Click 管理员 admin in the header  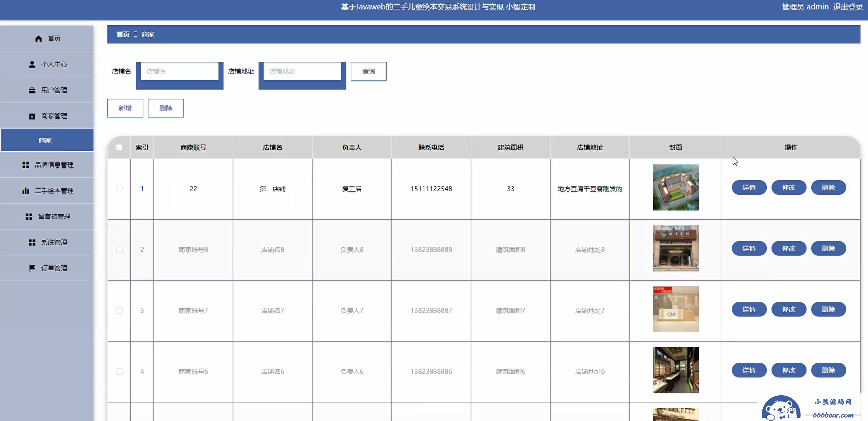pyautogui.click(x=805, y=7)
